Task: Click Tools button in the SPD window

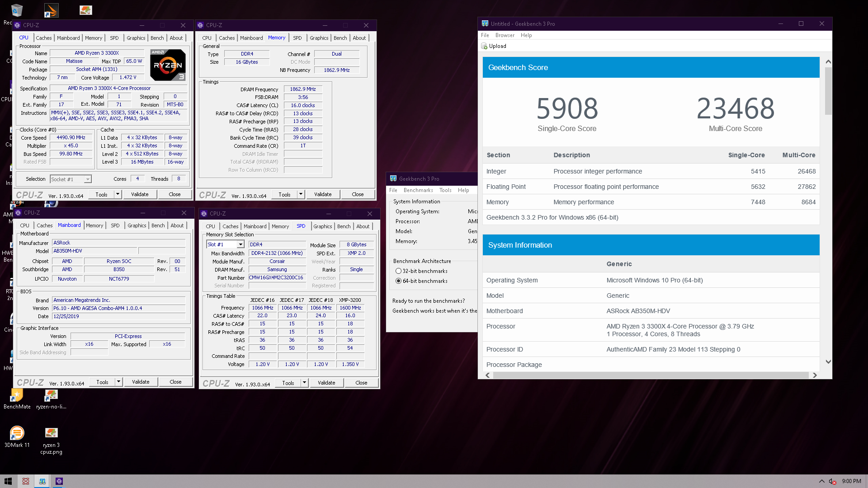Action: 288,383
